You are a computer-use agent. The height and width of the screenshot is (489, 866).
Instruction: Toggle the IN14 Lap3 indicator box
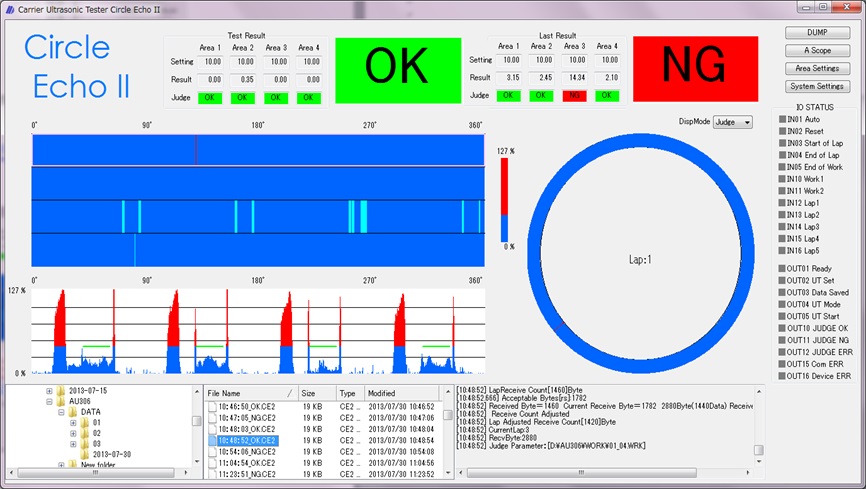[x=782, y=227]
